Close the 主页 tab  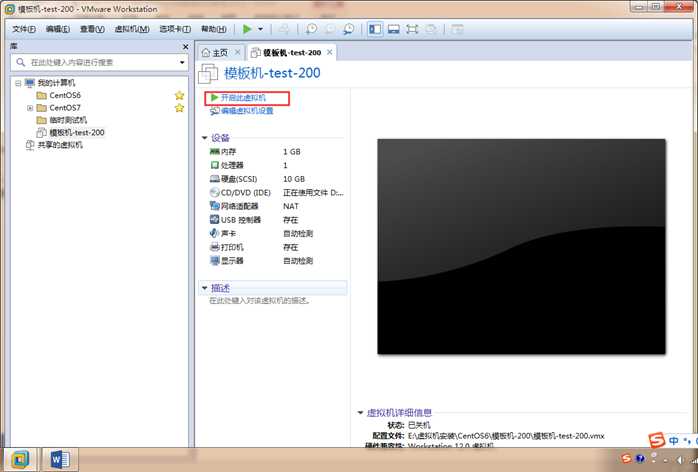(238, 53)
